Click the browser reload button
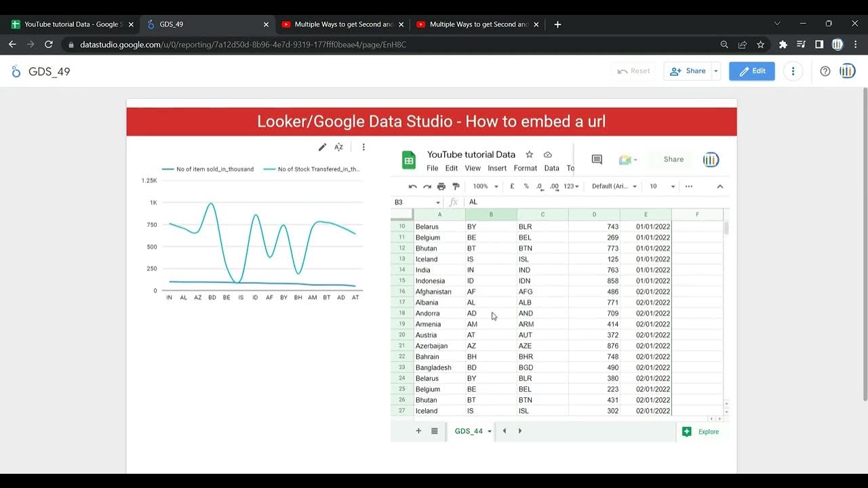Viewport: 868px width, 488px height. 49,45
